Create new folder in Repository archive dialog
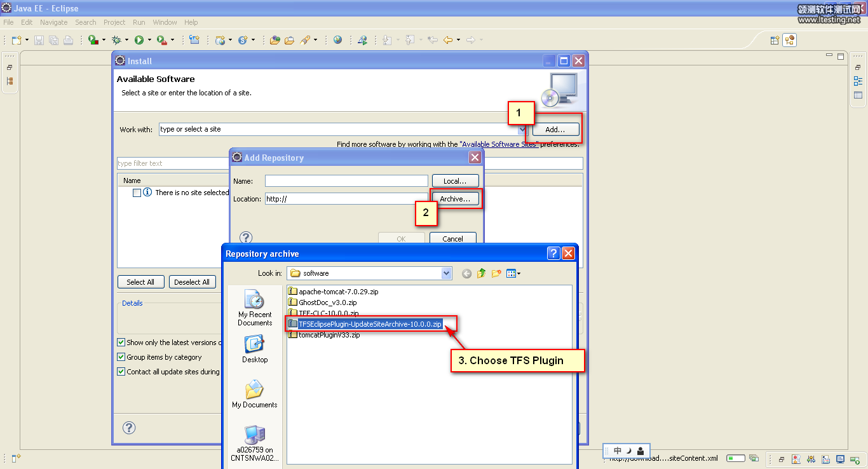This screenshot has width=868, height=469. [496, 273]
